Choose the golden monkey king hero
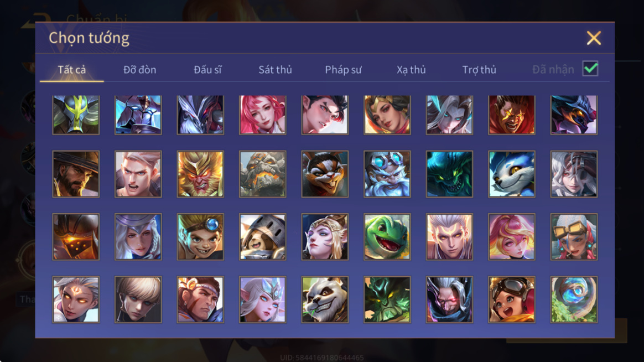Viewport: 644px width, 362px height. click(200, 174)
